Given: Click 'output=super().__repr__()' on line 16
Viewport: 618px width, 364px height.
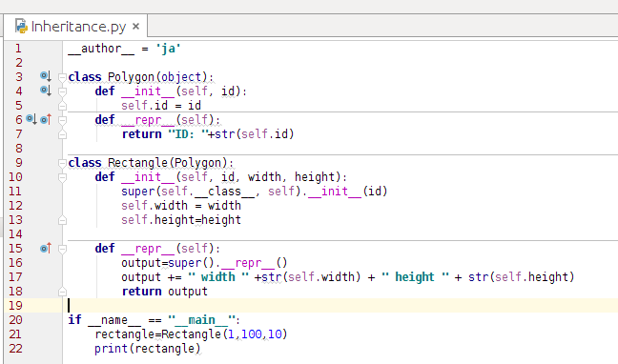Looking at the screenshot, I should tap(204, 263).
